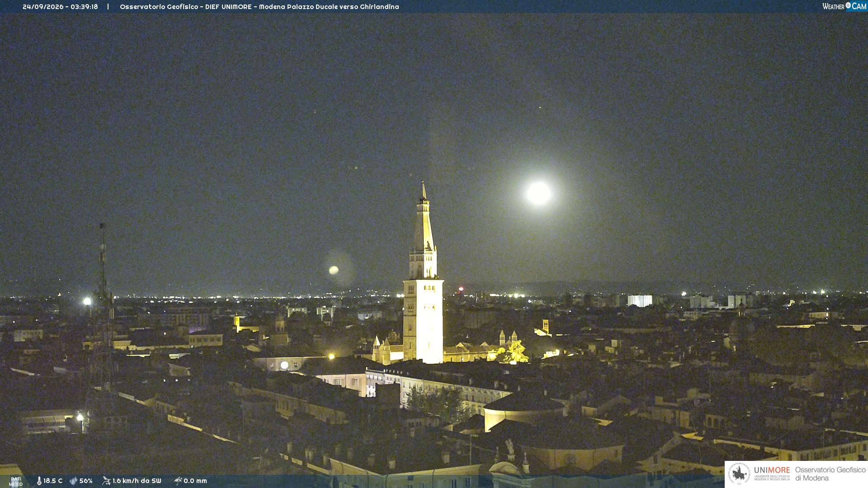Click the wind speed icon

106,481
